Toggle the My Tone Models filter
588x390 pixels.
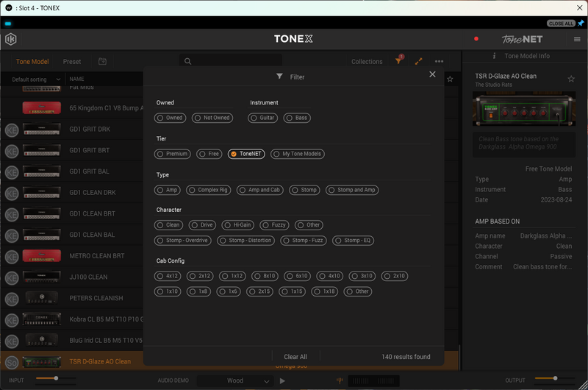point(298,154)
